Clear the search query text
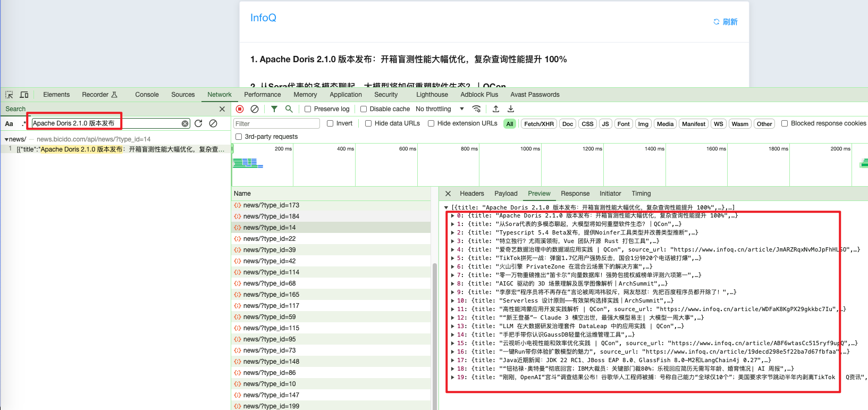Screen dimensions: 868x410 coord(185,123)
